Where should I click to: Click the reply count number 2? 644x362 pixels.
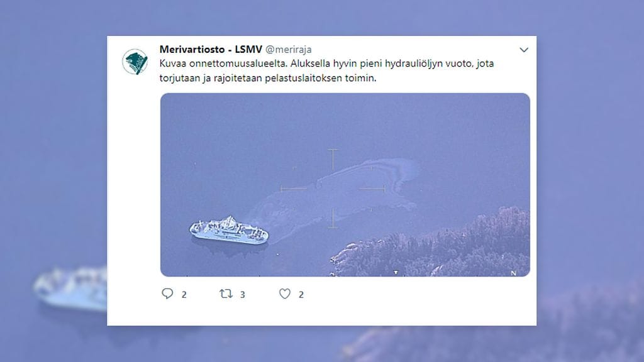pyautogui.click(x=184, y=295)
